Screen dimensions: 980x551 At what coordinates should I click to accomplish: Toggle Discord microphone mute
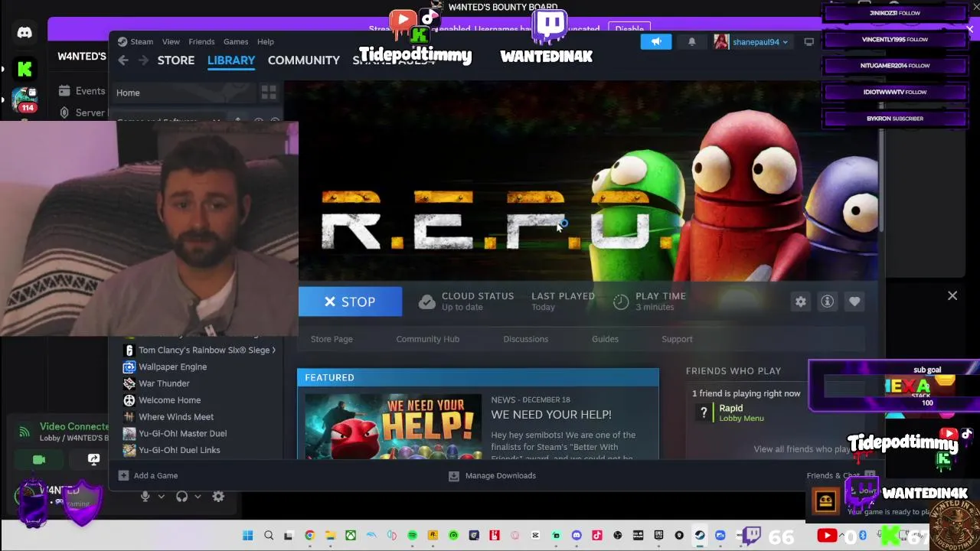click(145, 497)
